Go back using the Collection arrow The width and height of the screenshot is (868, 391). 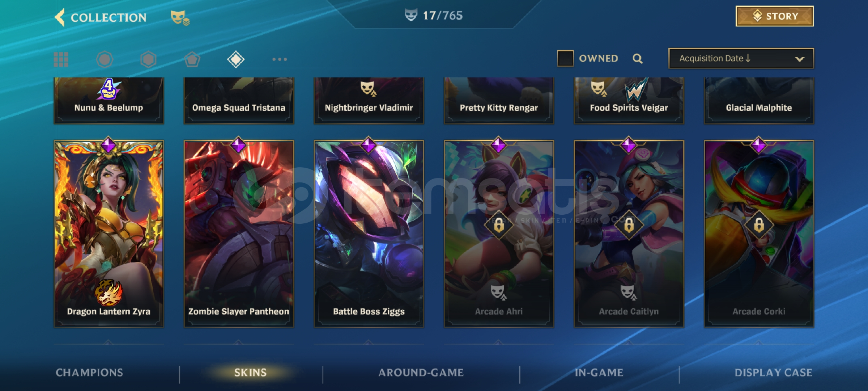[60, 17]
